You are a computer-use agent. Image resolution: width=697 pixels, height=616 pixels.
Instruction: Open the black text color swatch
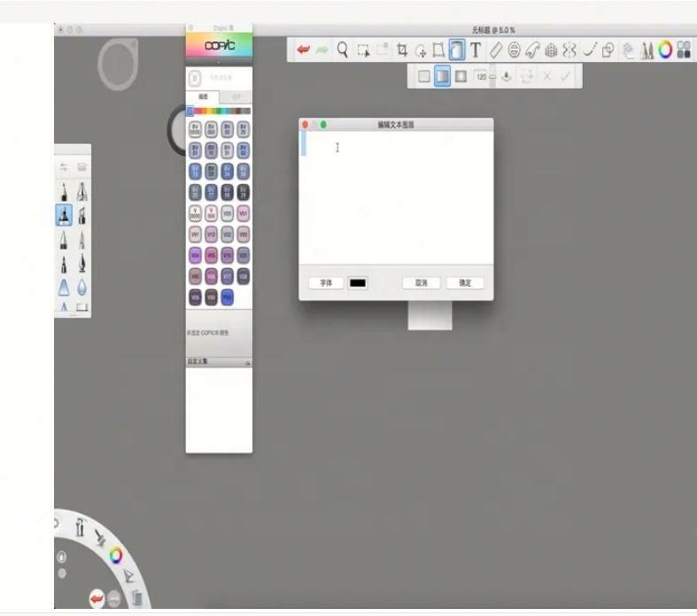[x=358, y=283]
